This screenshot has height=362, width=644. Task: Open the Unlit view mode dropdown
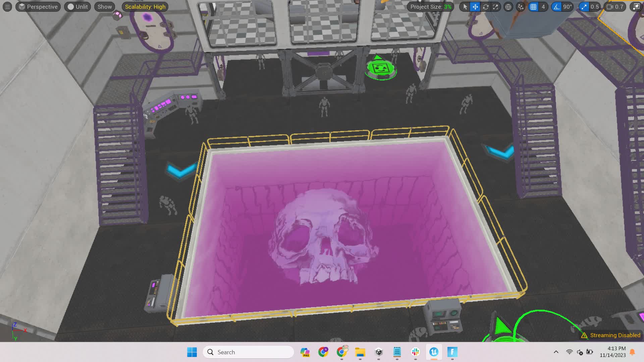coord(77,7)
